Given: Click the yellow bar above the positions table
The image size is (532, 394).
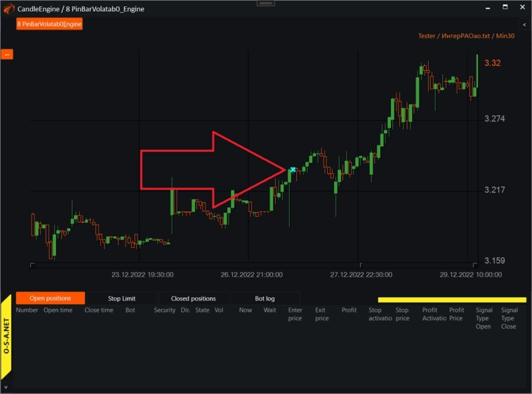Looking at the screenshot, I should (451, 300).
